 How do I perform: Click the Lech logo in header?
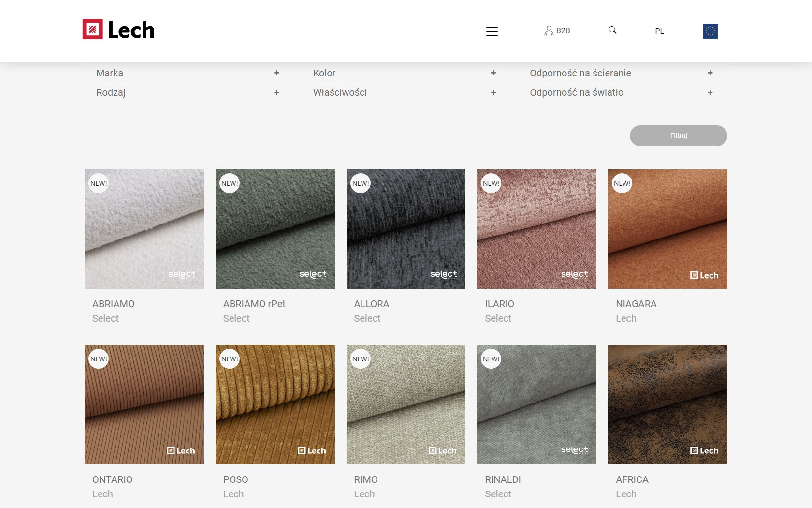coord(118,30)
